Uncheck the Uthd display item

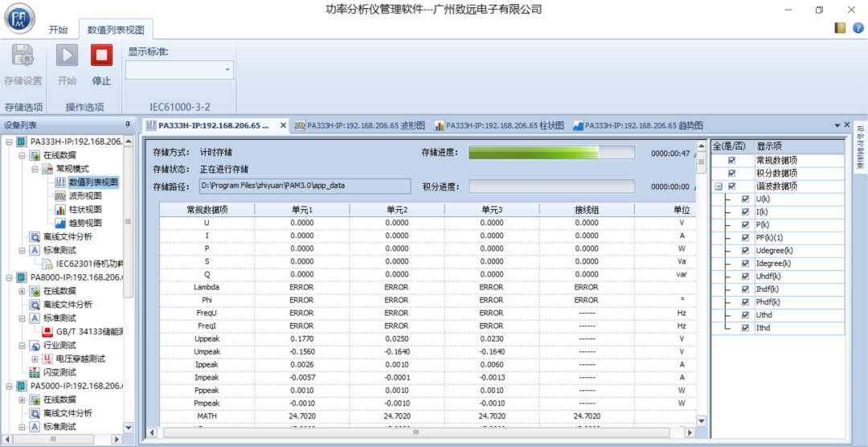746,314
